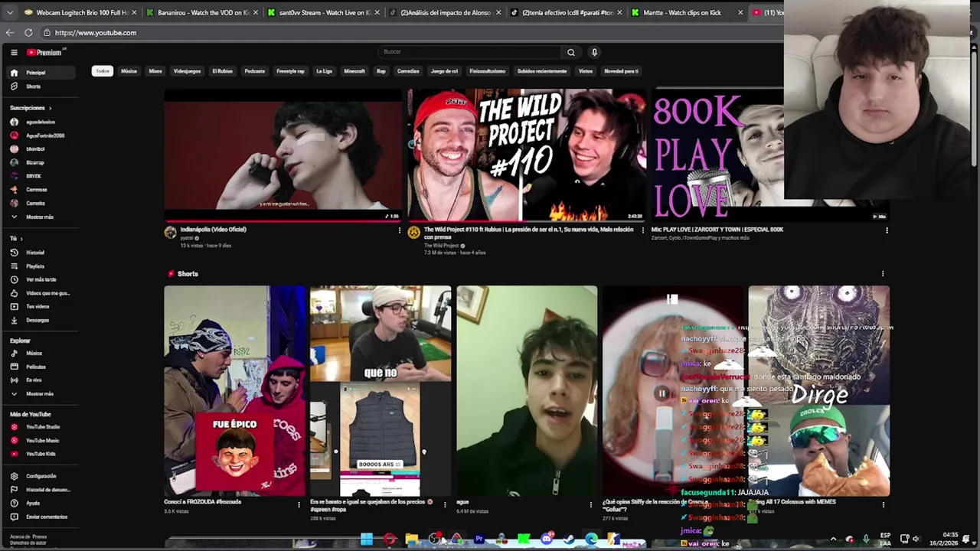Screen dimensions: 980x551
Task: Select the Música filter chip
Action: 129,71
